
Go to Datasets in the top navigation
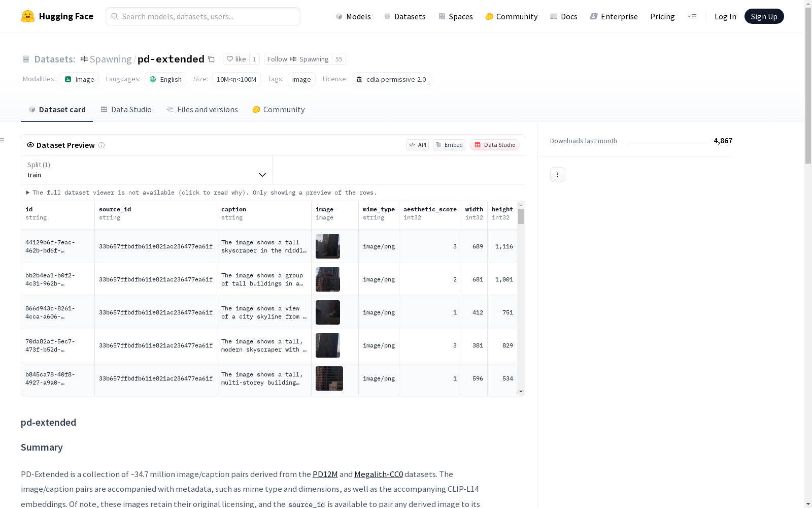(404, 16)
